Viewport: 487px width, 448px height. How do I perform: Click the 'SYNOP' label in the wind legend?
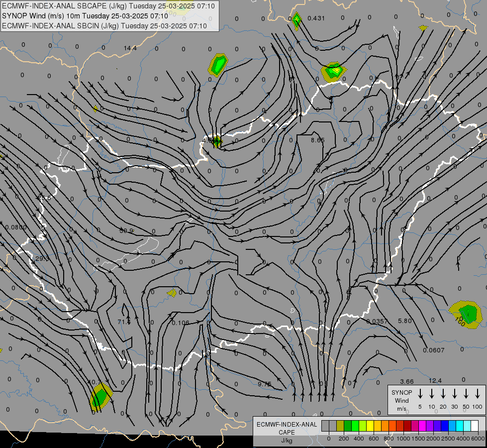(x=401, y=392)
